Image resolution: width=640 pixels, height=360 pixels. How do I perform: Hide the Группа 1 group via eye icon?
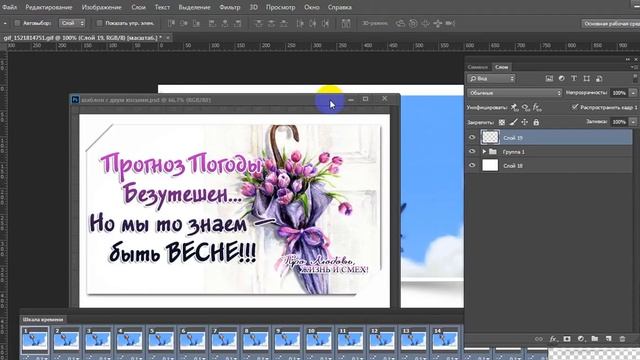click(472, 151)
